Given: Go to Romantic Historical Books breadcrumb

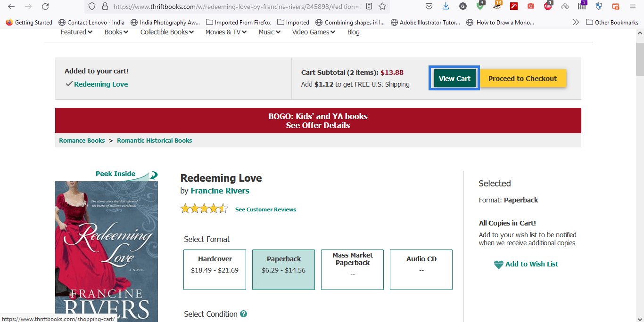Looking at the screenshot, I should [155, 140].
